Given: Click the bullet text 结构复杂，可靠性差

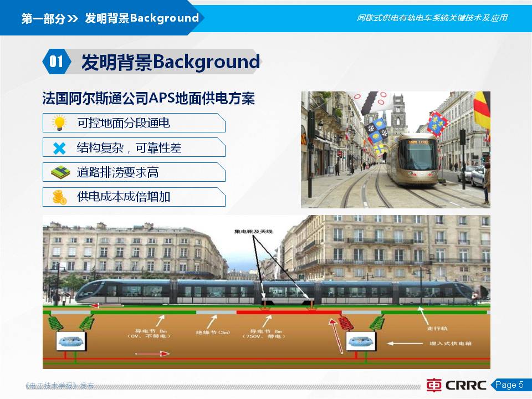Looking at the screenshot, I should pos(129,148).
